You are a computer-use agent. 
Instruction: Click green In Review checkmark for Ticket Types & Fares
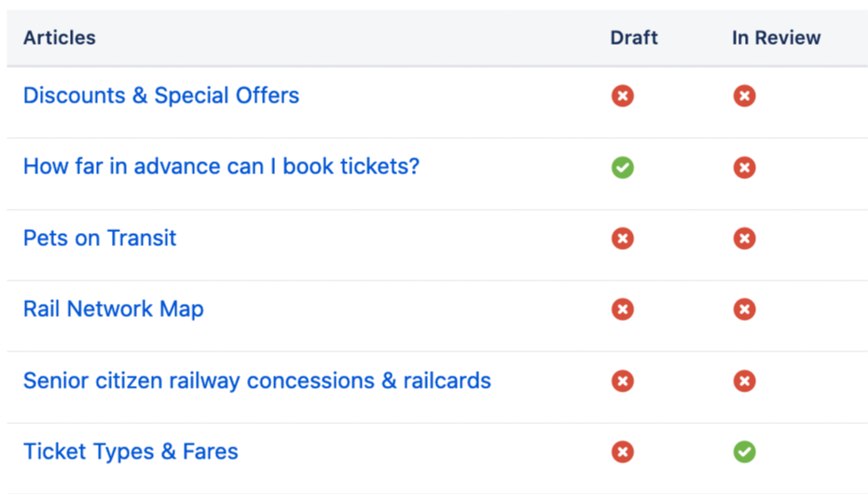point(744,452)
